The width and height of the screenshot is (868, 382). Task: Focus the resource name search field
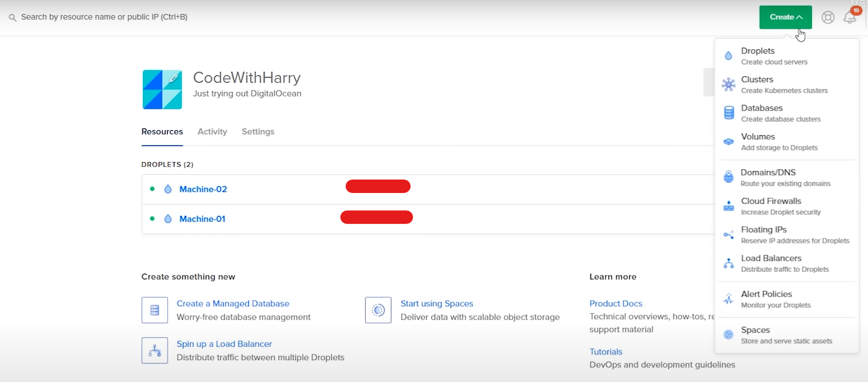pyautogui.click(x=104, y=17)
